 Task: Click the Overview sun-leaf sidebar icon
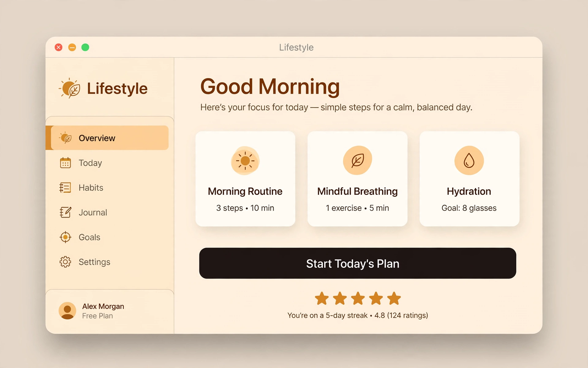[x=65, y=138]
